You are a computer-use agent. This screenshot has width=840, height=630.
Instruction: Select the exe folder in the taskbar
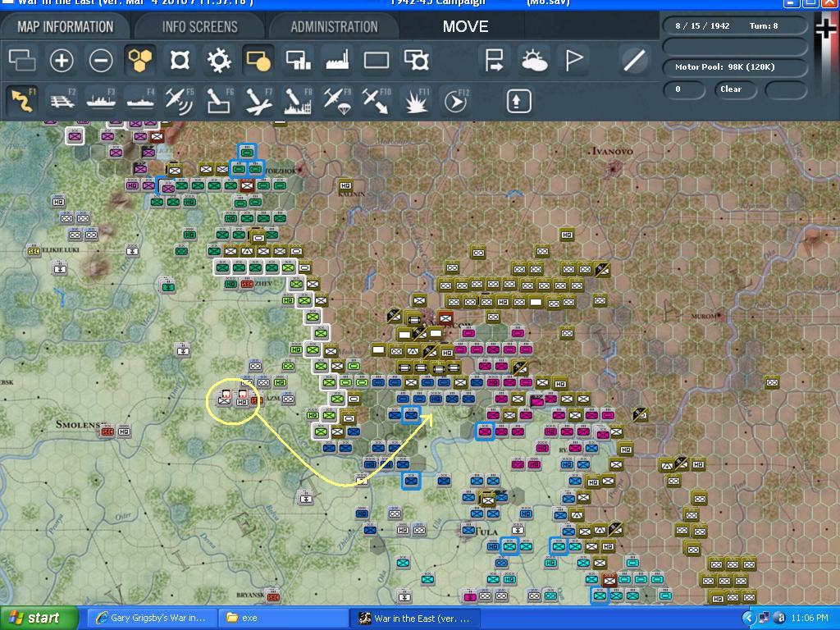282,617
